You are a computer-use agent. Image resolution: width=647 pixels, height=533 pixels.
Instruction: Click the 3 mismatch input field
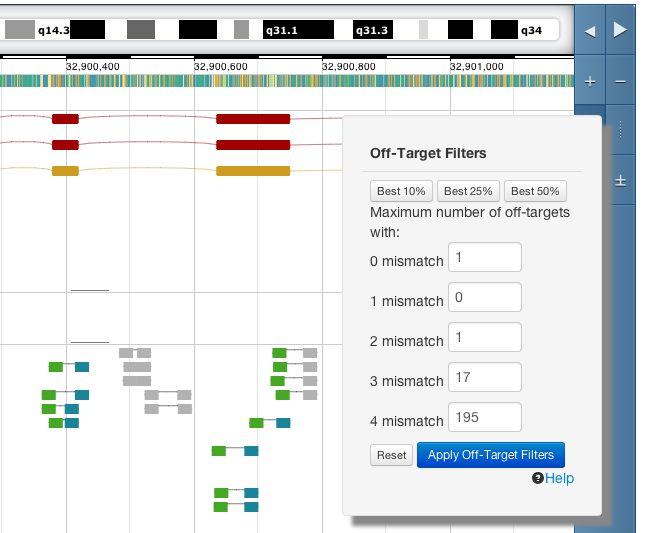tap(485, 377)
